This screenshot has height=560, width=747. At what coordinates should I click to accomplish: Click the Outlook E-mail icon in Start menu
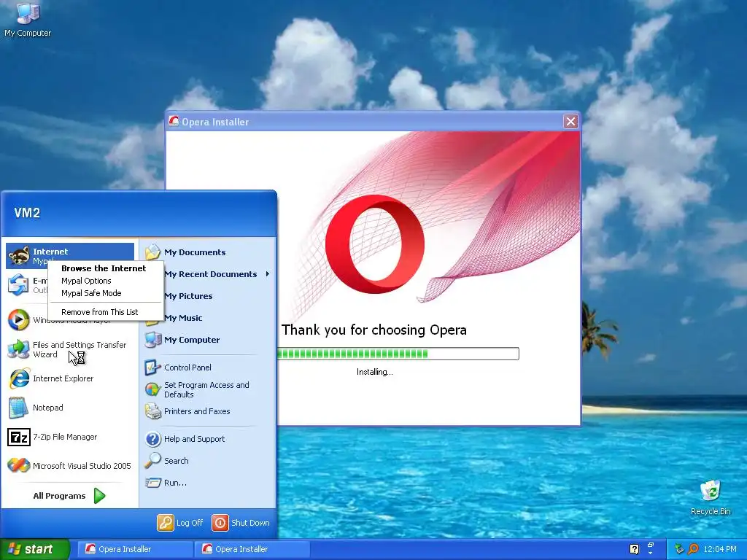tap(18, 285)
